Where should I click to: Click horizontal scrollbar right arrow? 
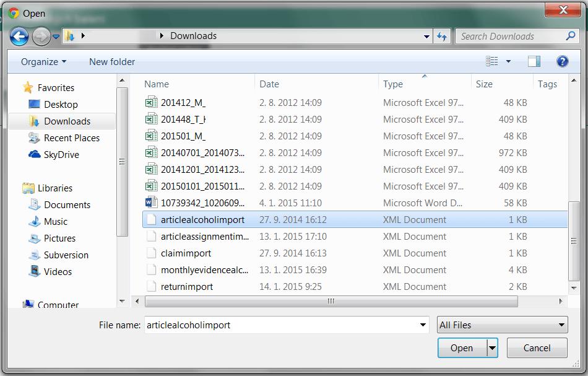point(561,301)
